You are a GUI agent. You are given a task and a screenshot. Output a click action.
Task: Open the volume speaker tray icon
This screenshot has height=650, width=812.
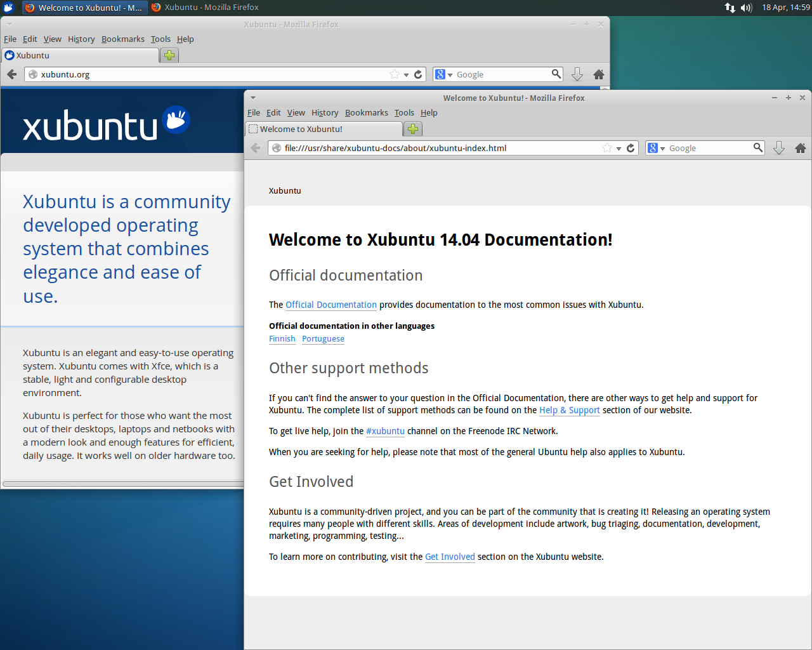(747, 8)
